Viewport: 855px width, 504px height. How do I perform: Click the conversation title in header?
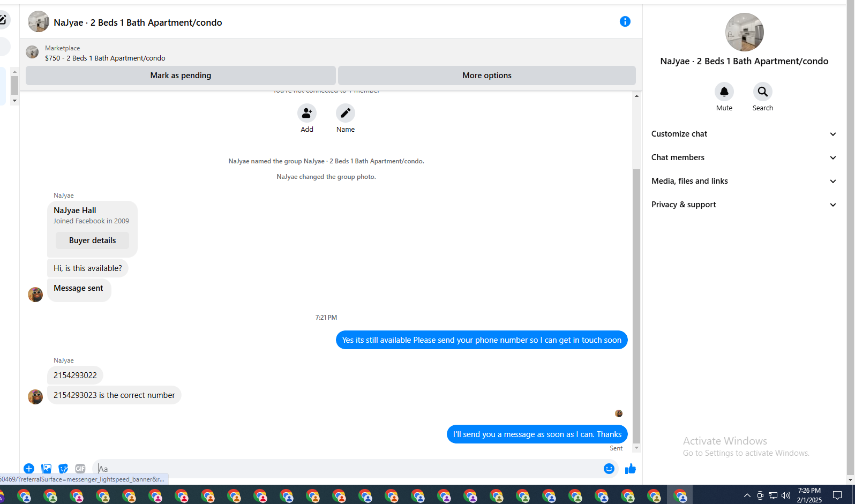pyautogui.click(x=138, y=22)
